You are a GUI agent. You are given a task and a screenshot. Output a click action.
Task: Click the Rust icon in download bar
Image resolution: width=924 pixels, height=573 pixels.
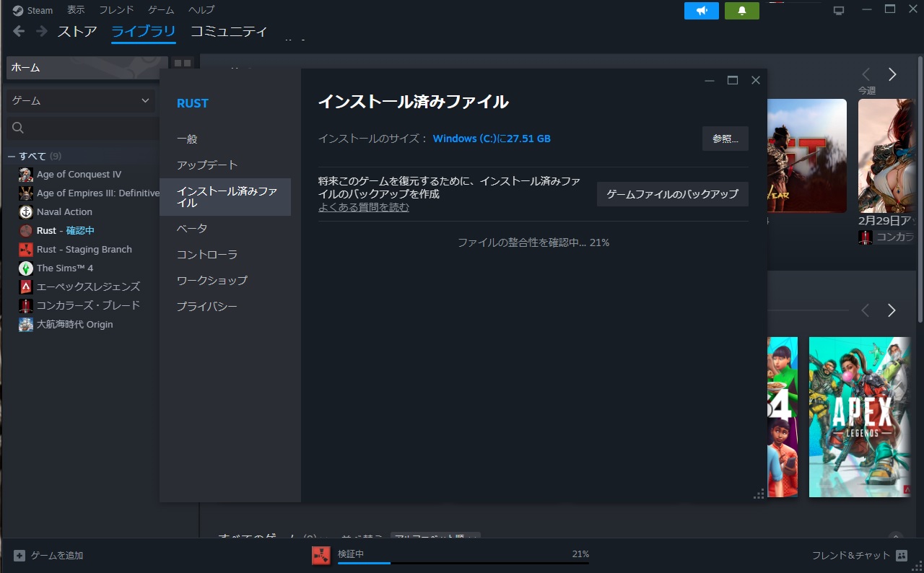[321, 555]
